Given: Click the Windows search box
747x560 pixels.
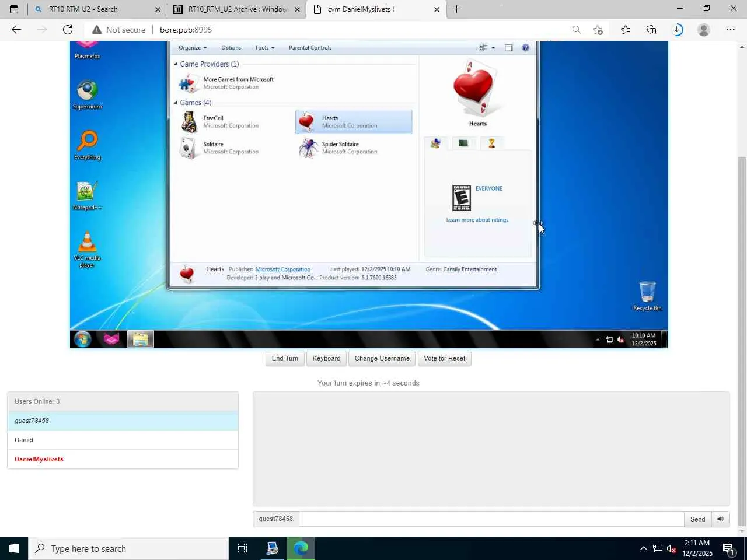Looking at the screenshot, I should tap(129, 548).
